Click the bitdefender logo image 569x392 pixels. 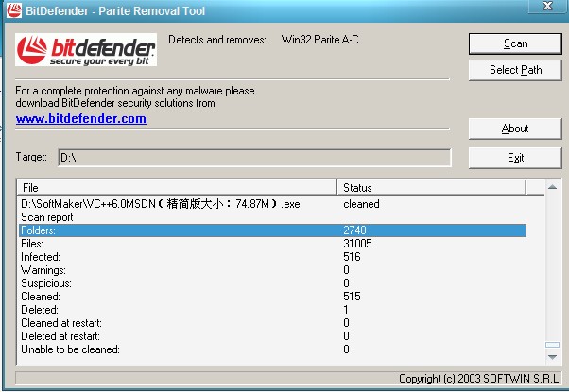86,50
